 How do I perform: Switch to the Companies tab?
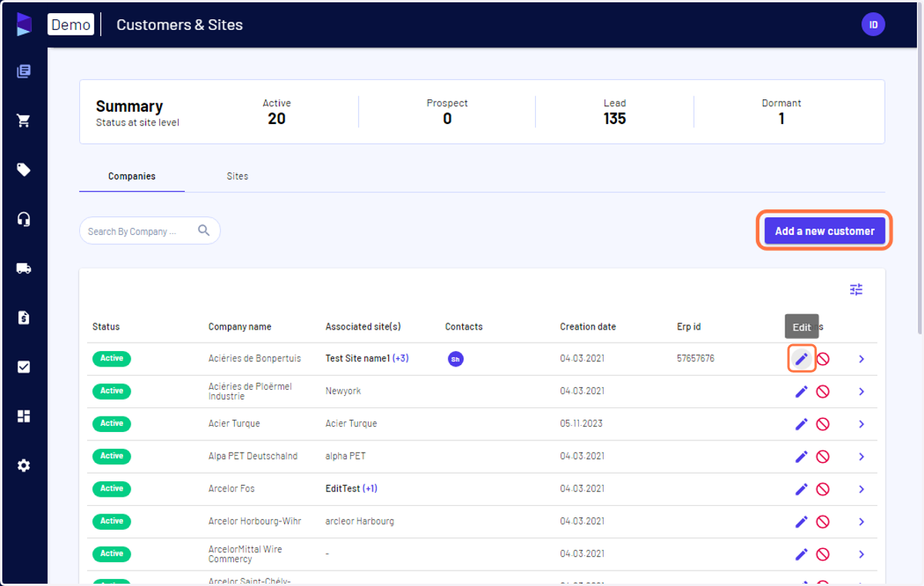132,176
